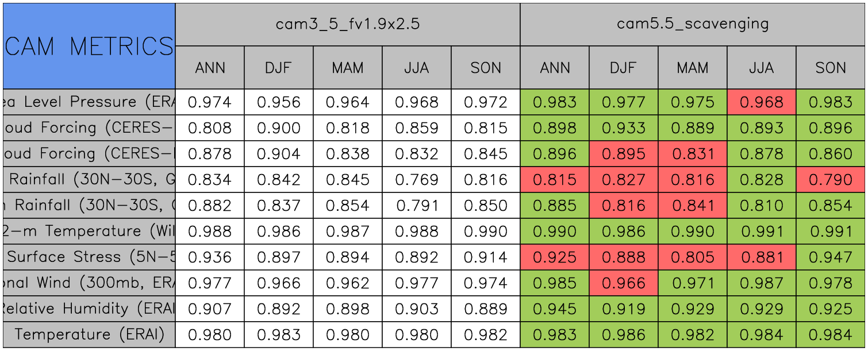This screenshot has height=351, width=868.
Task: Click the CAM METRICS header cell
Action: pos(89,46)
